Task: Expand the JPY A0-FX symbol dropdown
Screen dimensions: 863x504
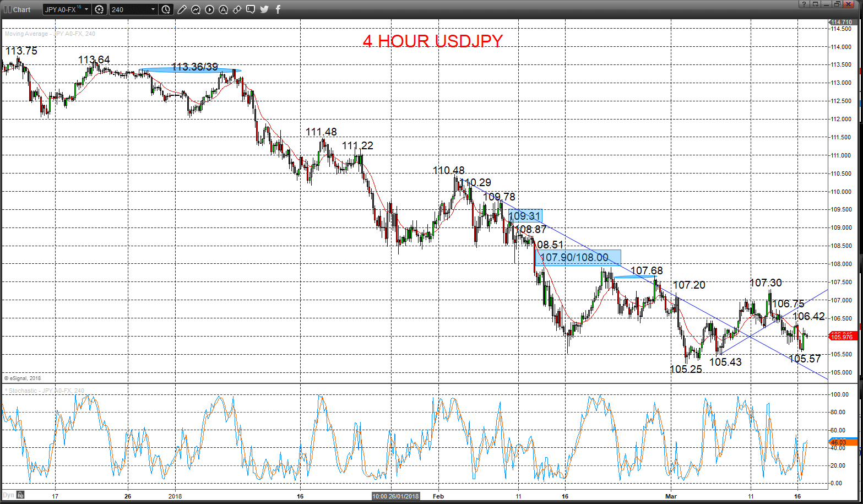Action: coord(86,9)
